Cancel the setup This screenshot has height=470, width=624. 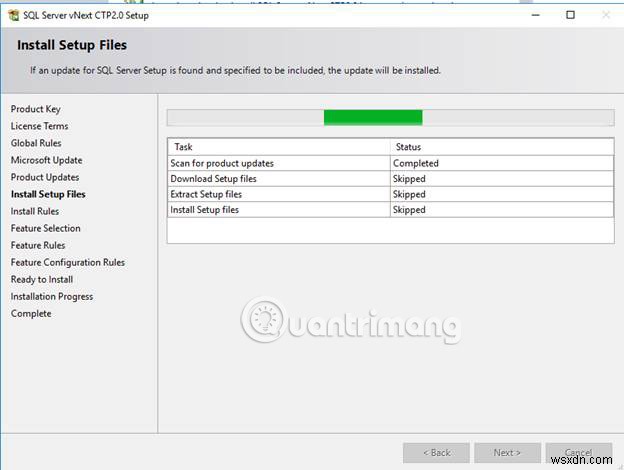(x=579, y=453)
